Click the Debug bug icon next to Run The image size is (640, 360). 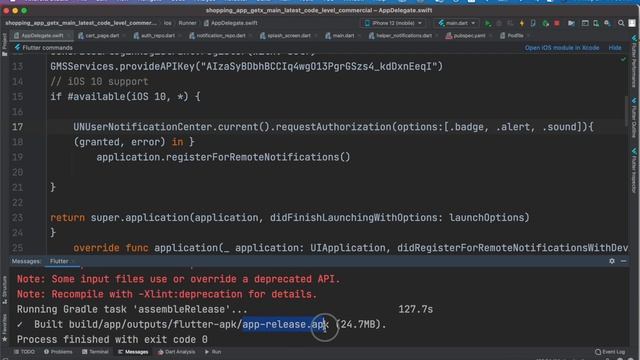(499, 23)
